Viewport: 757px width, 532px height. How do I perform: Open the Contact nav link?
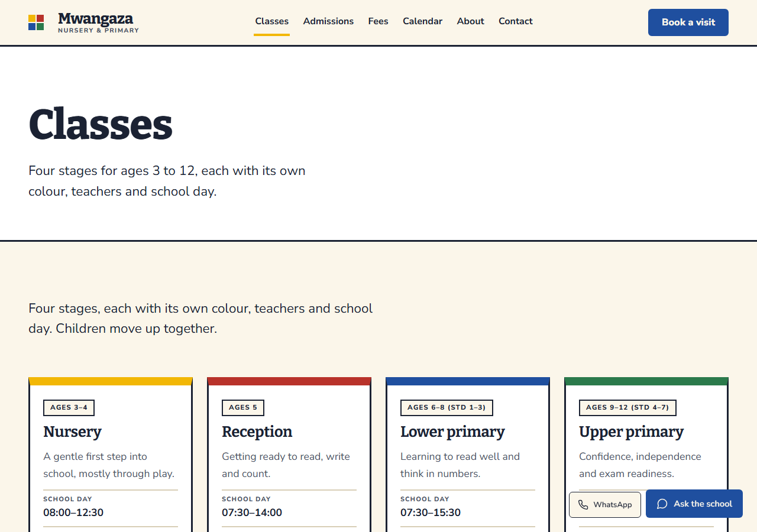[x=516, y=21]
